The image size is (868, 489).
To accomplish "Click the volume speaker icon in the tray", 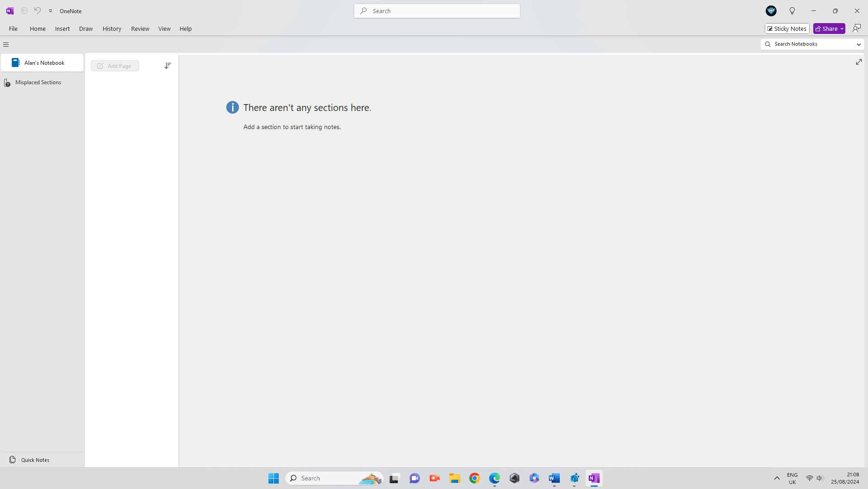I will (820, 479).
